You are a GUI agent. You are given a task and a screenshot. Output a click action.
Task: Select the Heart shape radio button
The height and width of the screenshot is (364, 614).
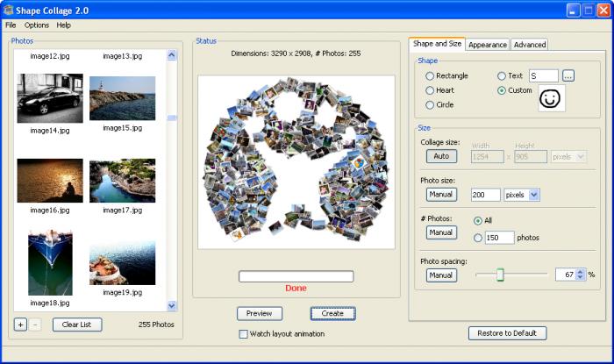pos(430,90)
